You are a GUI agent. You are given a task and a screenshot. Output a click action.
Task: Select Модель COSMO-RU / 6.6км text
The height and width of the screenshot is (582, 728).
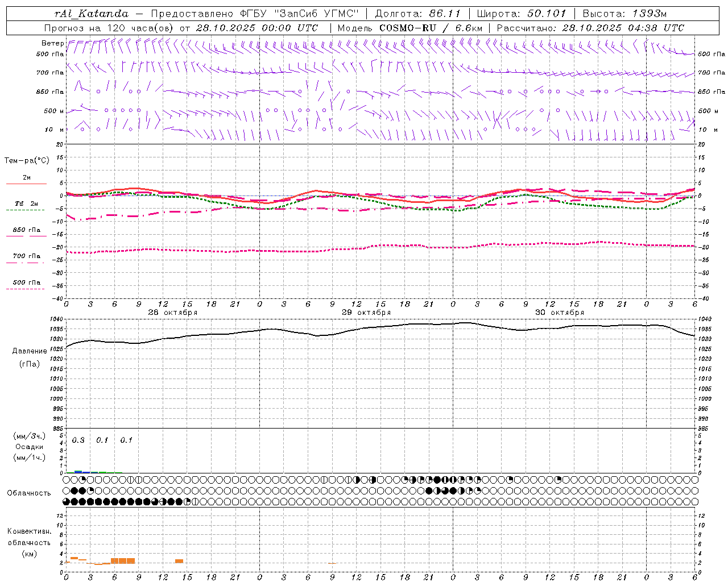click(x=410, y=28)
